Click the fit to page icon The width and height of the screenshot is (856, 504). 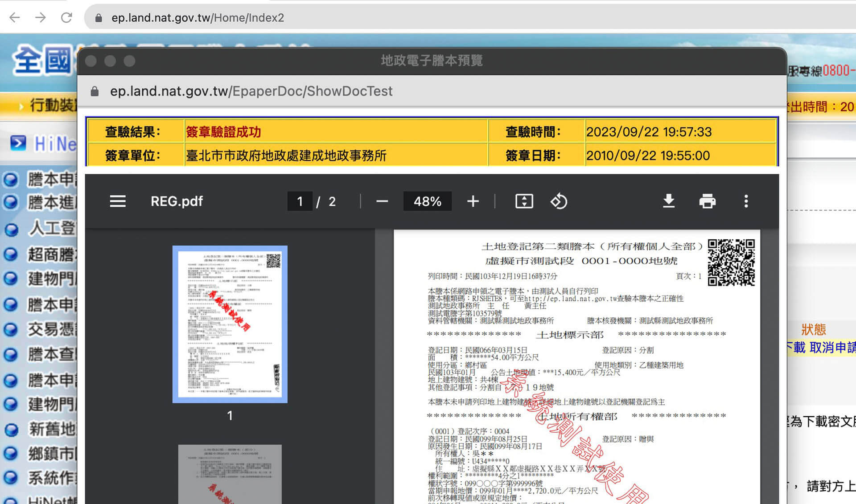tap(524, 201)
